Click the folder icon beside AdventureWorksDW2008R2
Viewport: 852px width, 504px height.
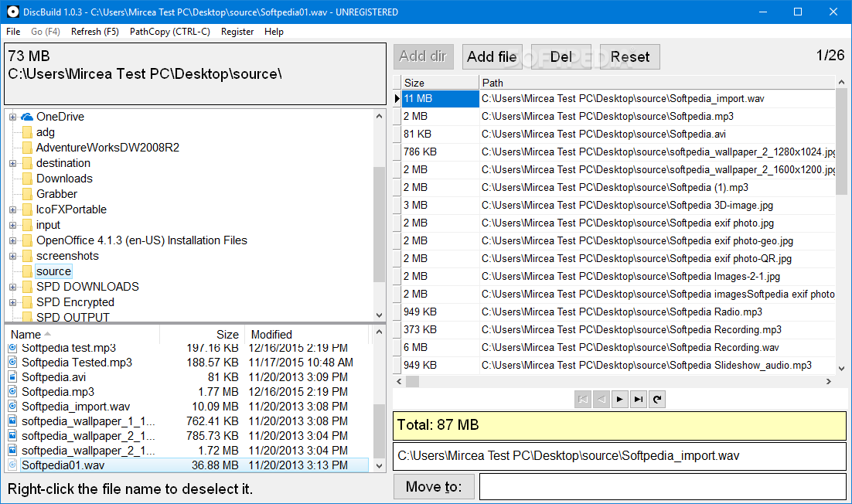point(27,148)
